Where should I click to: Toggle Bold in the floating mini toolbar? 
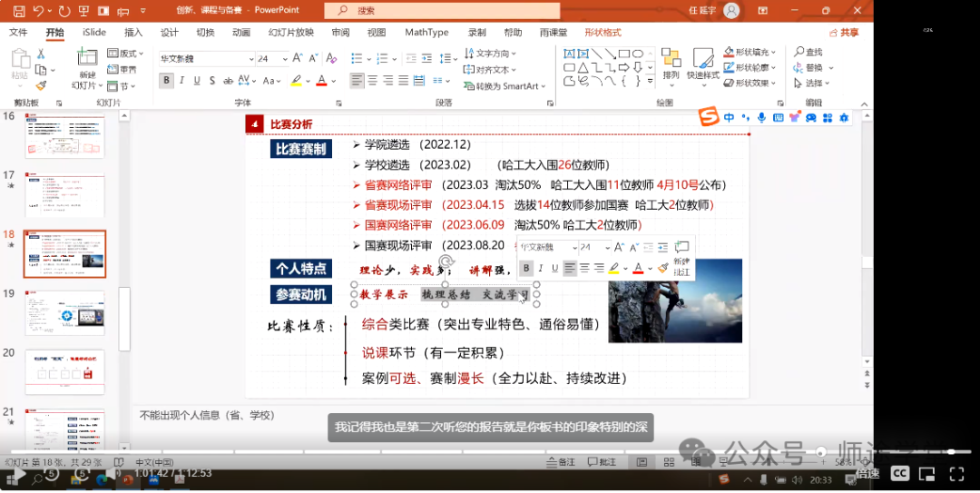(x=526, y=269)
